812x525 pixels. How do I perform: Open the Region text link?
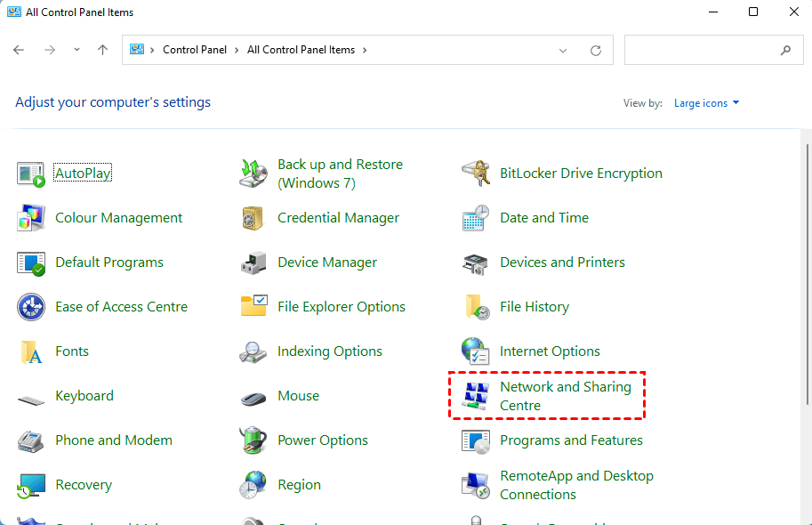tap(300, 485)
